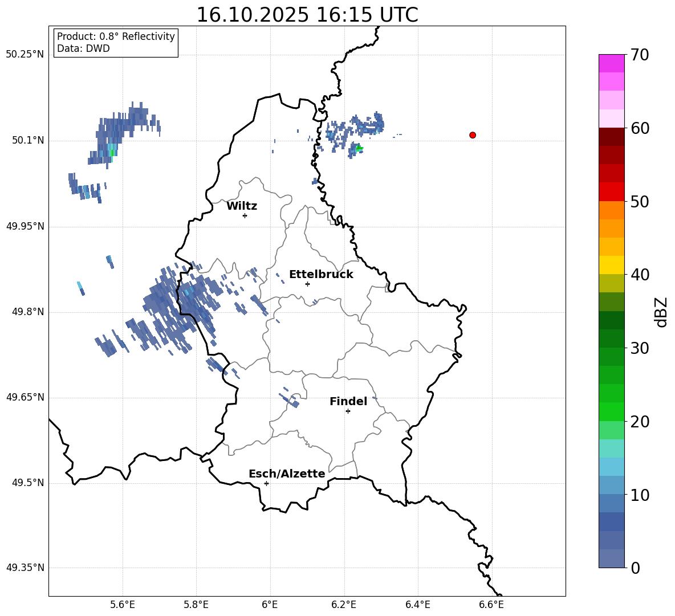
Task: Click the 50.25°N latitude label
Action: (25, 54)
